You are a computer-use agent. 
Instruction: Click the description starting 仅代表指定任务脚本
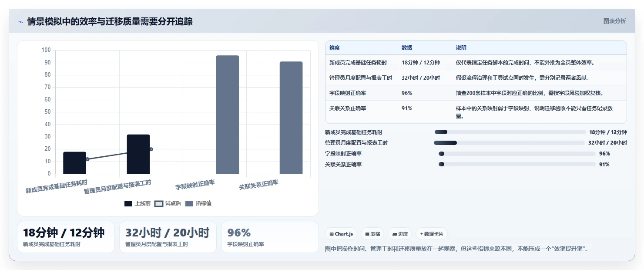tap(525, 63)
